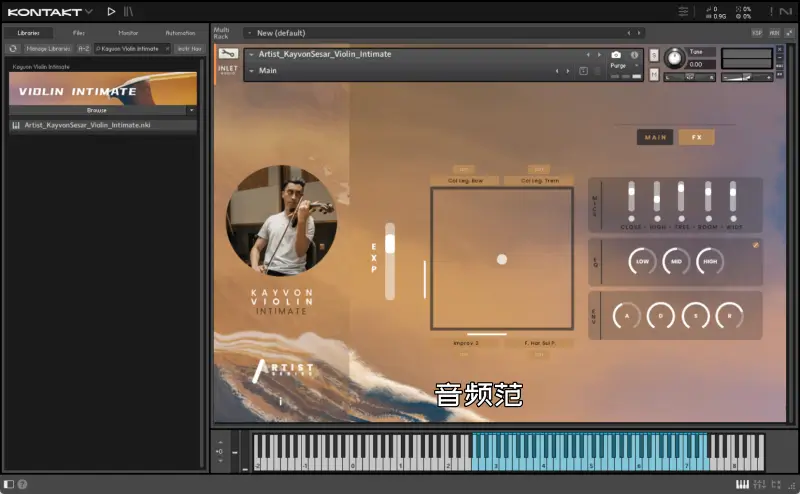Click the instrument volume slider
This screenshot has width=800, height=494.
click(x=746, y=77)
